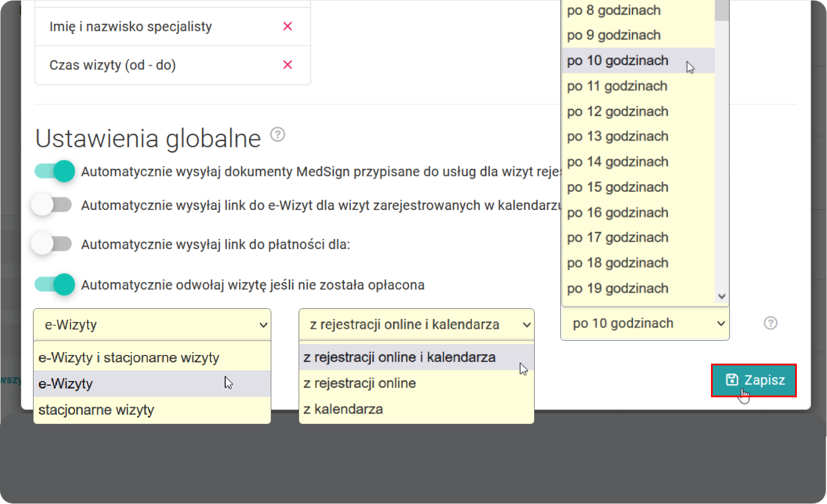827x504 pixels.
Task: Open the e-Wizyty visit type dropdown
Action: (152, 325)
